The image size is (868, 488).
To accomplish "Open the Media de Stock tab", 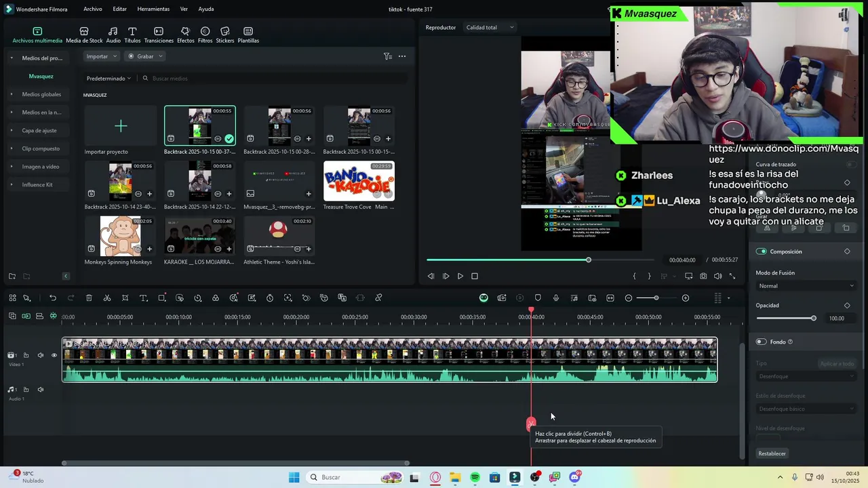I will coord(84,35).
